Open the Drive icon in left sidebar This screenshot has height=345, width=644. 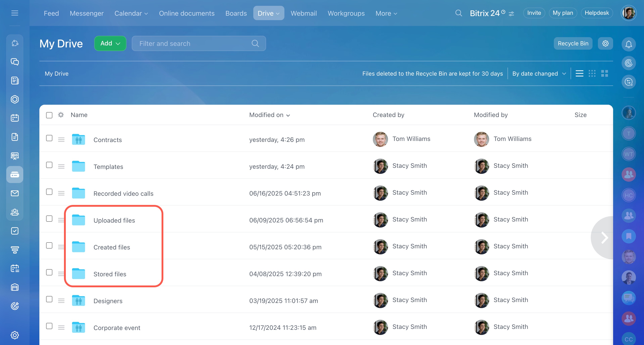point(15,175)
